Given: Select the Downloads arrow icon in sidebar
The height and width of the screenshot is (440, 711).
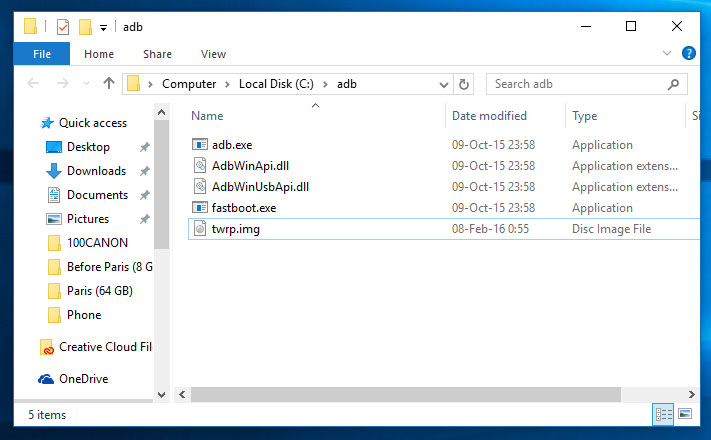Looking at the screenshot, I should click(x=53, y=171).
